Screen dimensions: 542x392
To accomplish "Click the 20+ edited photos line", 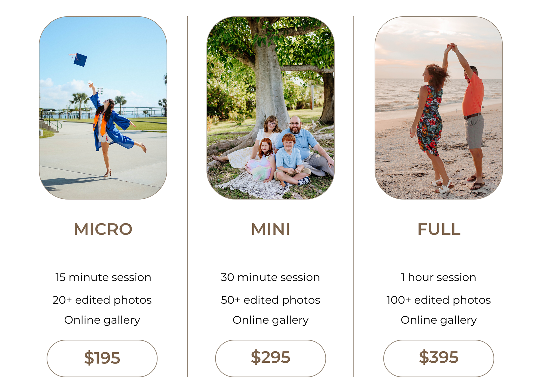I will (x=102, y=300).
